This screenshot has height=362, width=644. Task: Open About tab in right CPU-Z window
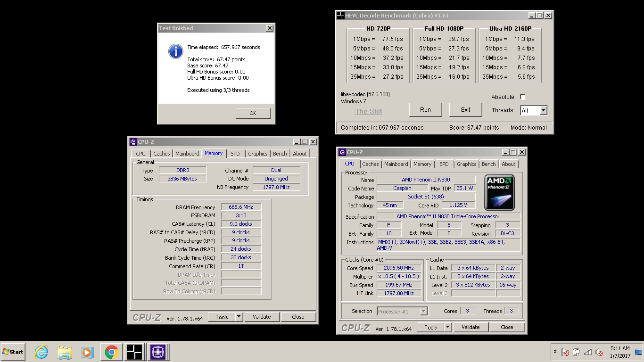click(508, 164)
